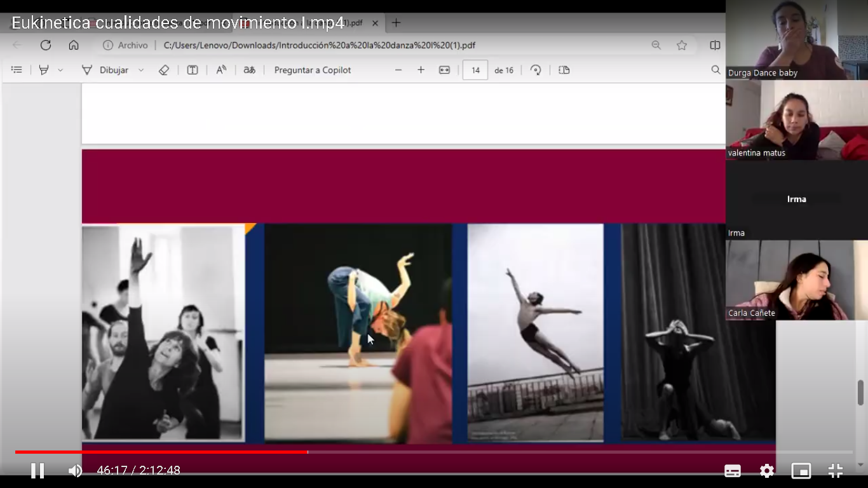This screenshot has height=488, width=868.
Task: Open the video player settings gear
Action: (x=767, y=471)
